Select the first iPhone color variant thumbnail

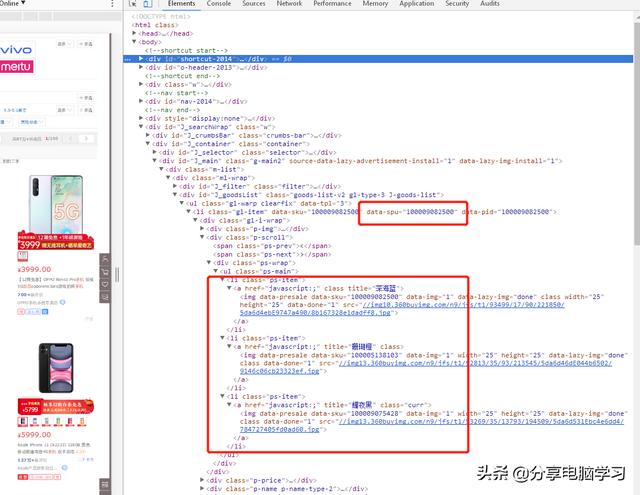tap(22, 422)
